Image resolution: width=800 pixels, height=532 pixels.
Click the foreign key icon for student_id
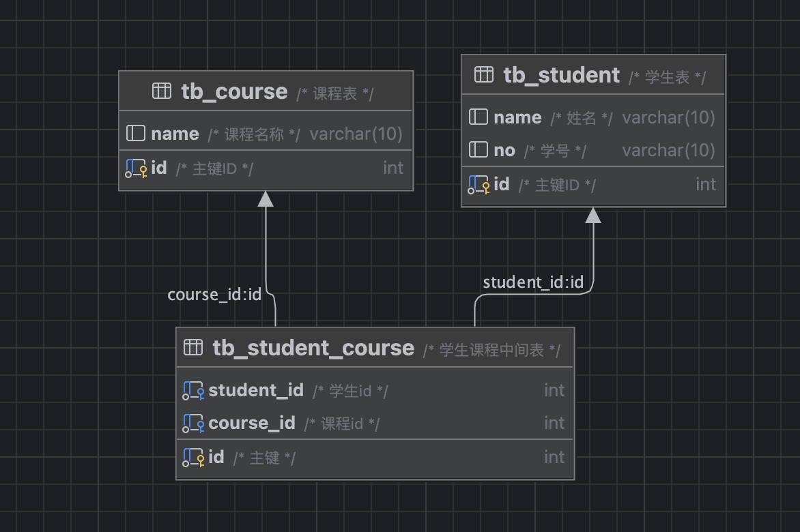(x=193, y=391)
